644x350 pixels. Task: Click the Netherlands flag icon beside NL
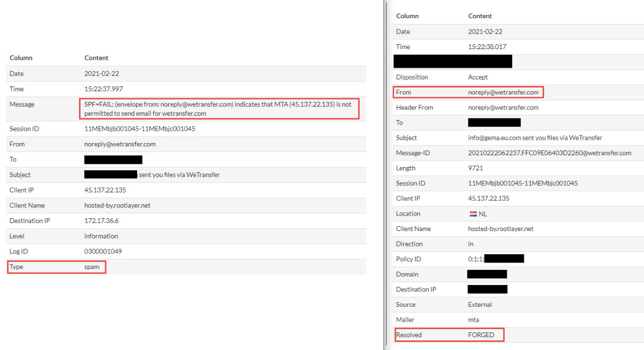473,214
